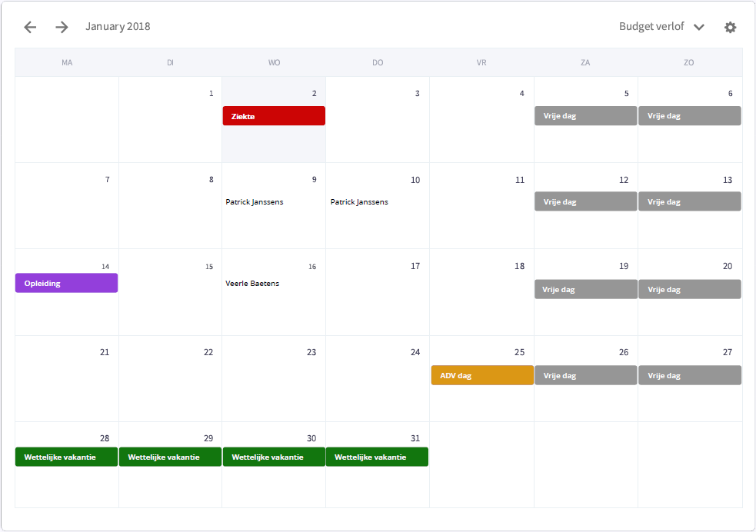Image resolution: width=756 pixels, height=532 pixels.
Task: Open the purple Opleiding event on 14
Action: pos(67,283)
